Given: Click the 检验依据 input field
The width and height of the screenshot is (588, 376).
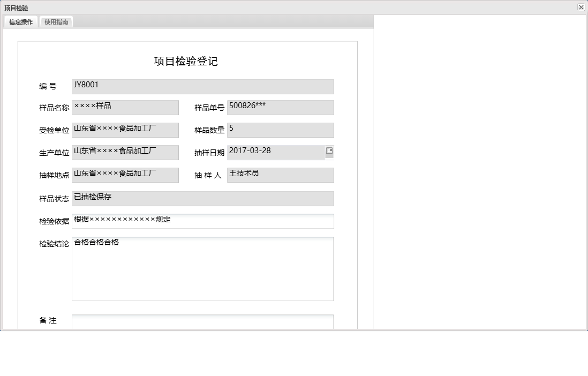Looking at the screenshot, I should pos(202,221).
